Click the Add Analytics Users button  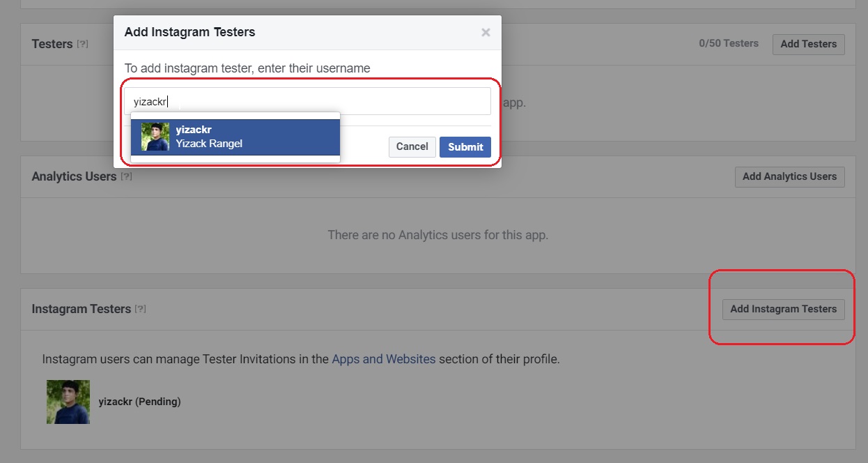(x=789, y=176)
